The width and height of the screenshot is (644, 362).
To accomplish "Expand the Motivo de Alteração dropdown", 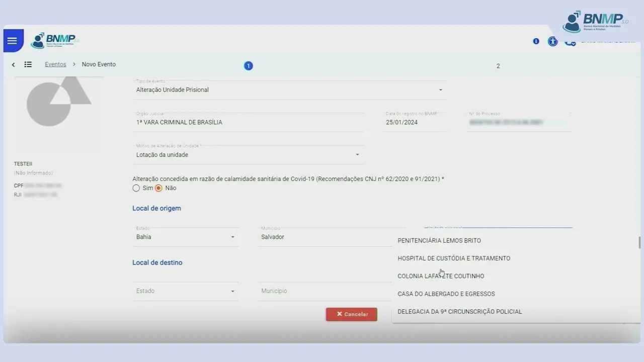I will click(249, 155).
